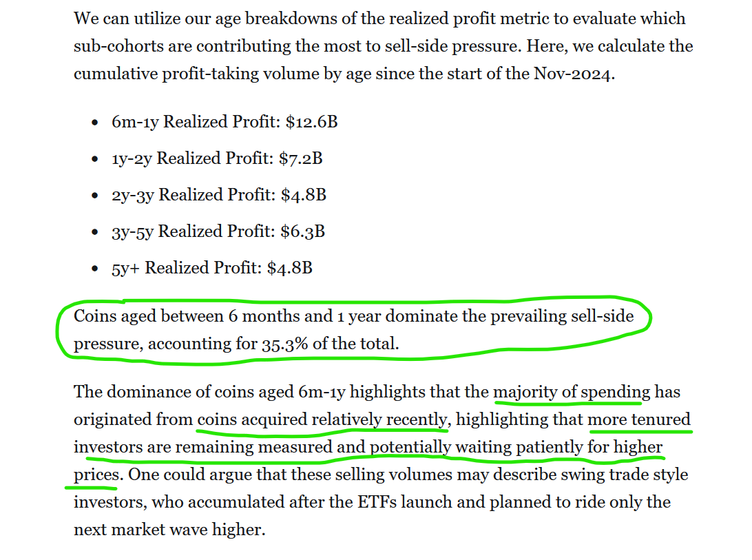Click the circled sentence about 6 months
This screenshot has width=752, height=560.
354,330
